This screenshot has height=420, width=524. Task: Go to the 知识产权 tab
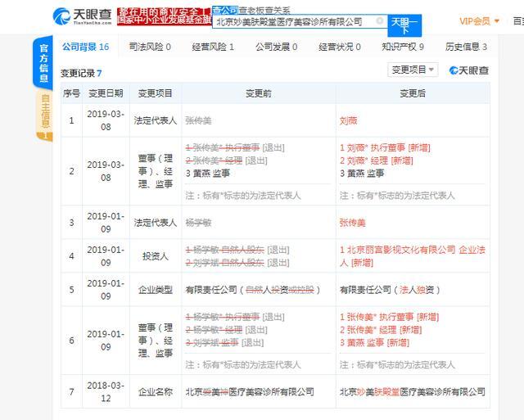402,47
